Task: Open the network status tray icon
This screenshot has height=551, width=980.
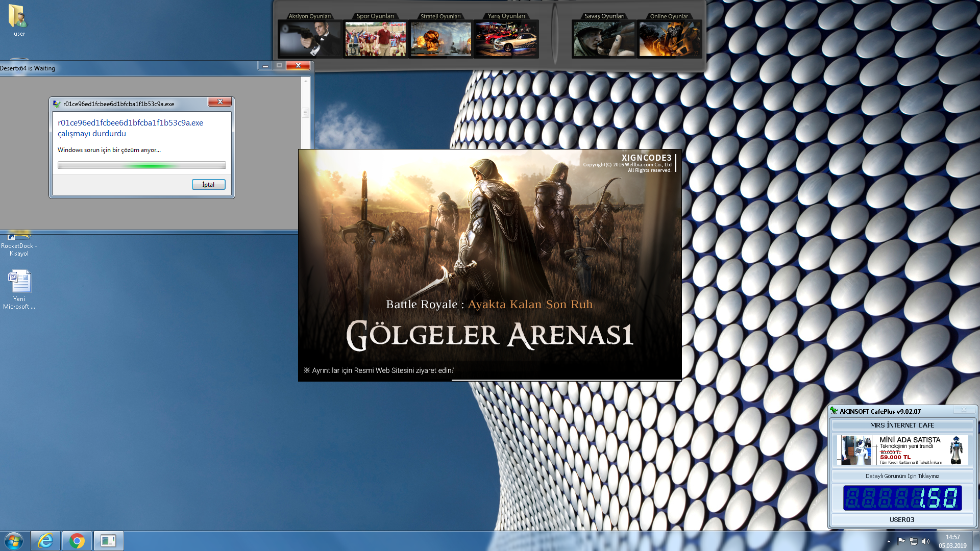Action: pos(914,541)
